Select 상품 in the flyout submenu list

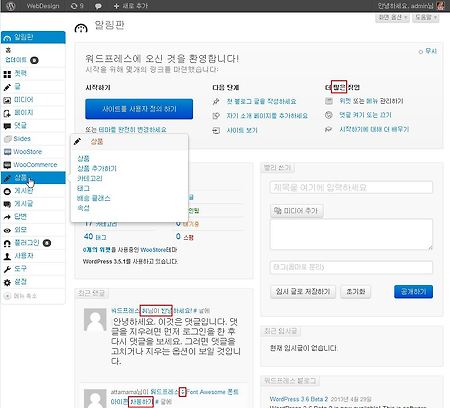(x=83, y=158)
